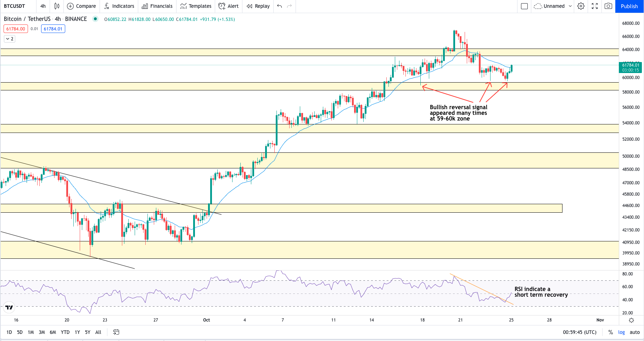Select the YTD date range
The height and width of the screenshot is (341, 644).
[65, 332]
